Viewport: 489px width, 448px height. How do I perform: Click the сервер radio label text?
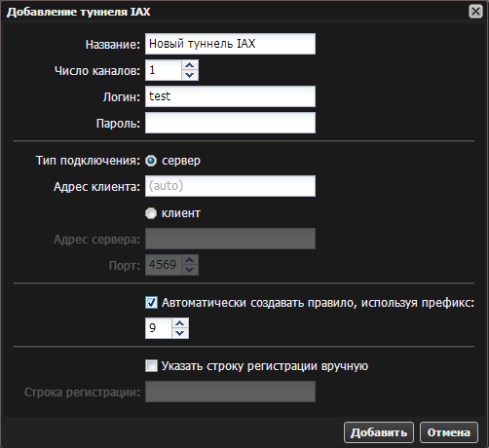point(181,161)
